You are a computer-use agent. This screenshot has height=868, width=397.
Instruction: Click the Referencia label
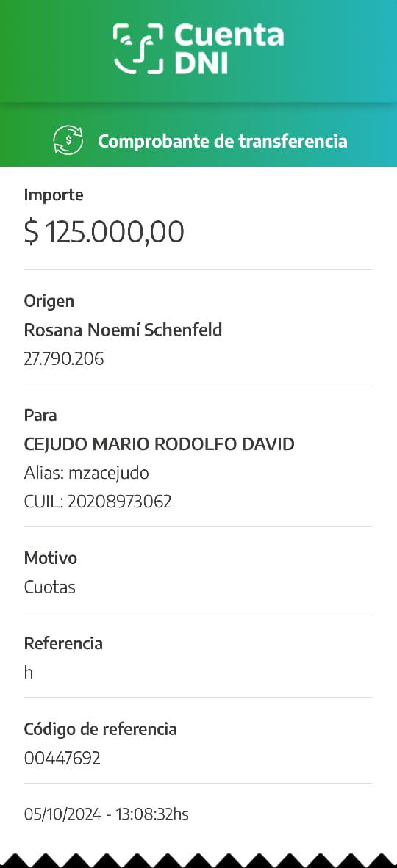click(x=64, y=644)
